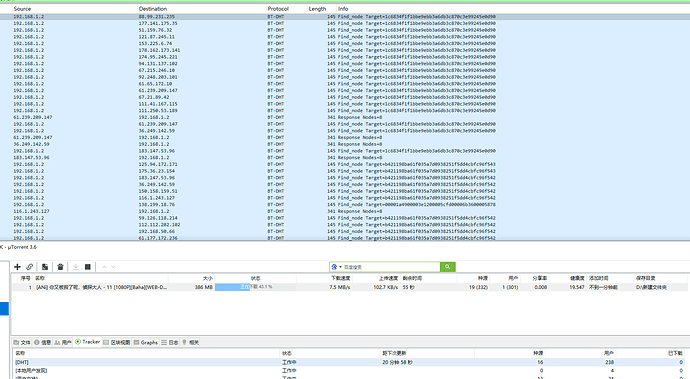The width and height of the screenshot is (690, 379).
Task: Open the 相关 tab
Action: click(191, 342)
